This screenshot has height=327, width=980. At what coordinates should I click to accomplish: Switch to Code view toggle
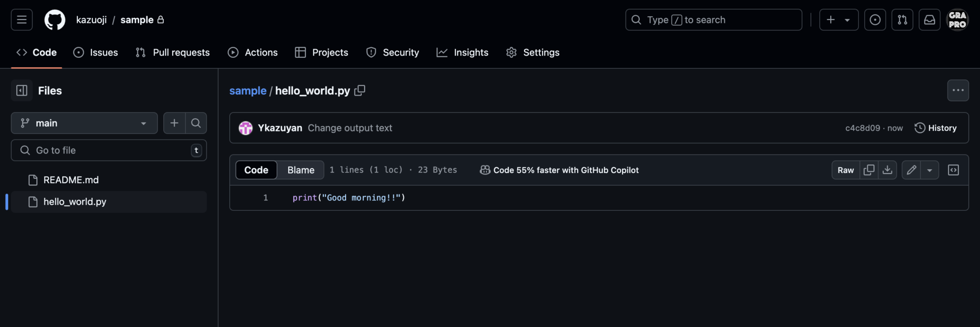(x=256, y=170)
